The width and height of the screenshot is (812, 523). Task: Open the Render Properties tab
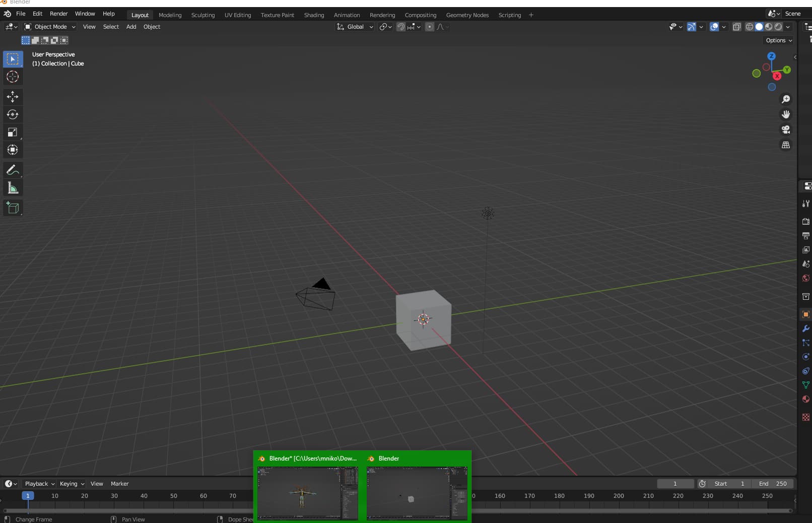point(805,221)
